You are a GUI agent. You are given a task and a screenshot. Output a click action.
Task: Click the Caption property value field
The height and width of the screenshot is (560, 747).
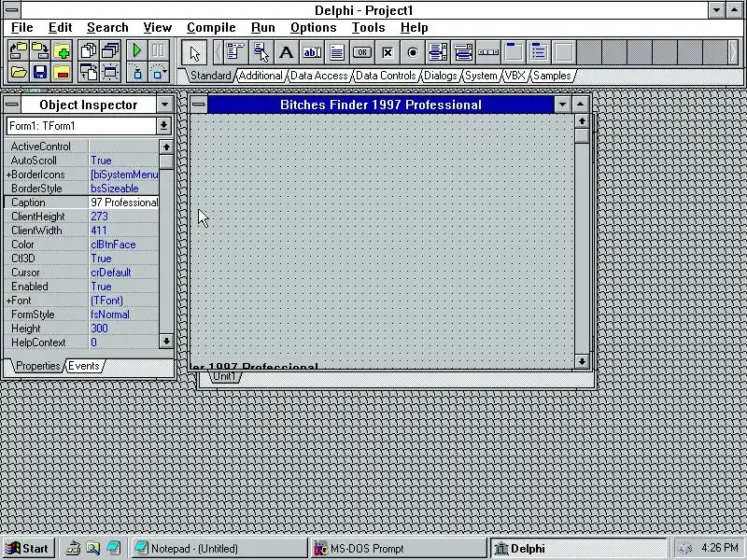[x=124, y=203]
